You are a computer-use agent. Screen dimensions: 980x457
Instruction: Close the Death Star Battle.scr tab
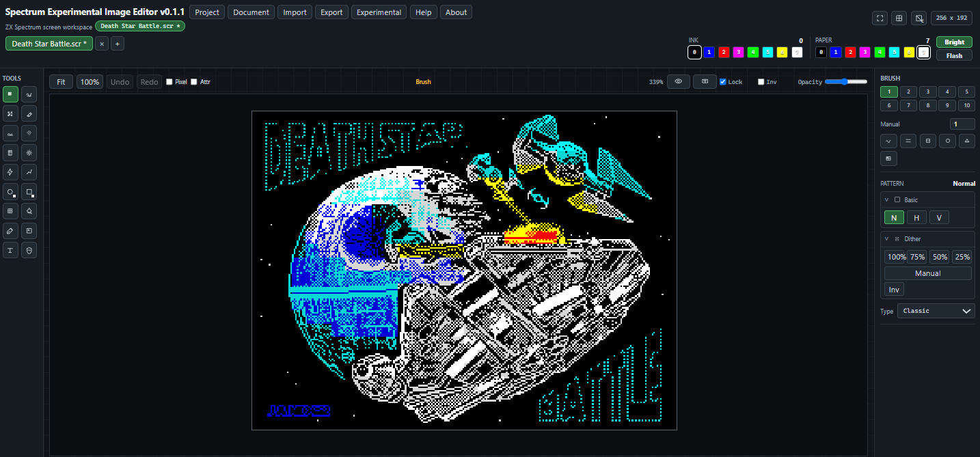[x=102, y=44]
